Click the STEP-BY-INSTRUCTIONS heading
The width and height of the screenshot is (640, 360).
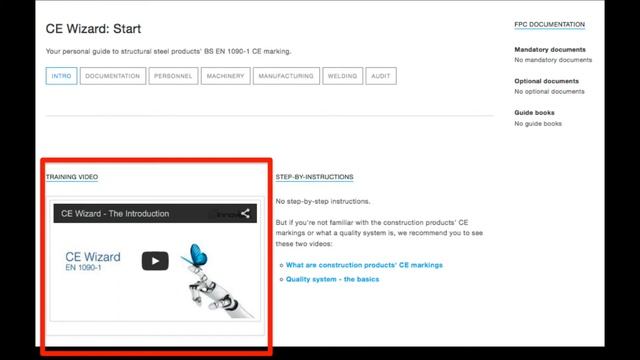314,177
